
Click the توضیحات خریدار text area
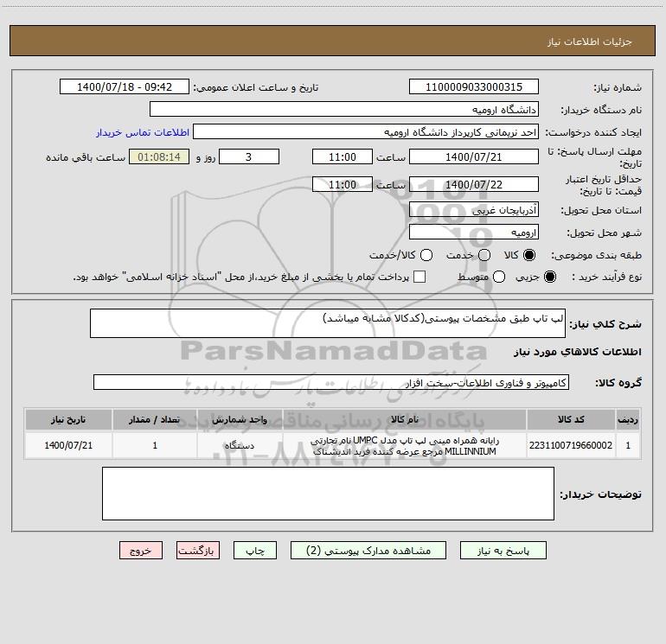coord(328,494)
